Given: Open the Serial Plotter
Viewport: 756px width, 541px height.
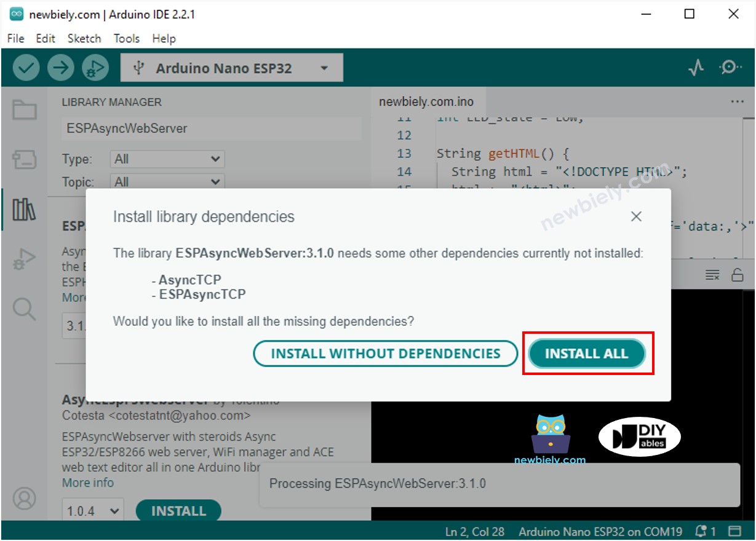Looking at the screenshot, I should click(x=696, y=68).
